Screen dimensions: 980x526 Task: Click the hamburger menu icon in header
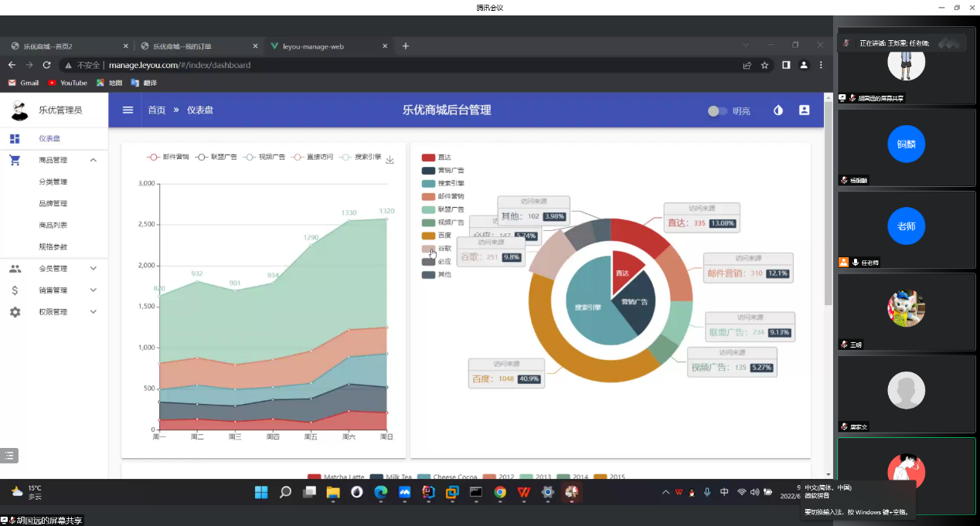[x=128, y=110]
